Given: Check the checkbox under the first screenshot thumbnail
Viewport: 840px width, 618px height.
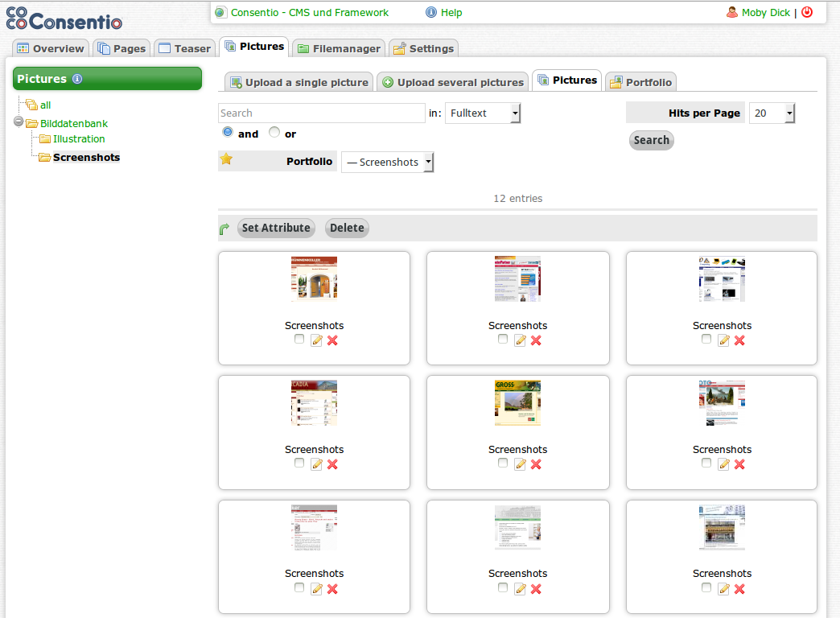Looking at the screenshot, I should [299, 339].
